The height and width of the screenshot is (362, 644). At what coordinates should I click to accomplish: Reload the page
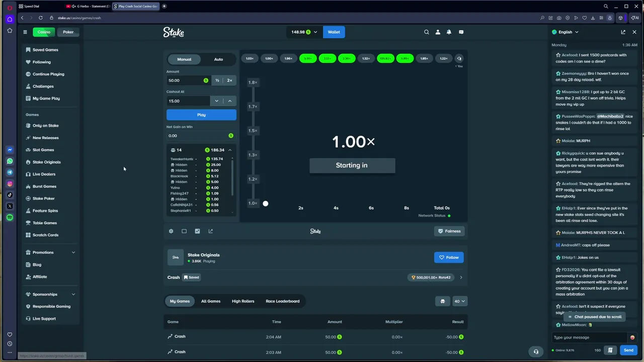40,18
